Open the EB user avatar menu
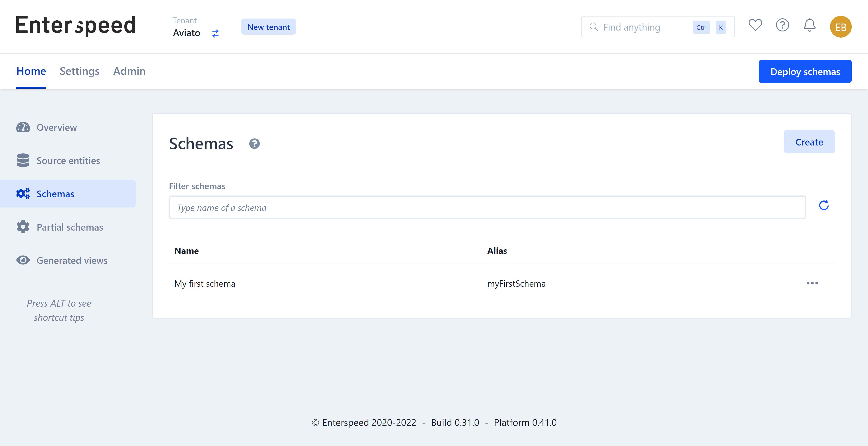The image size is (868, 446). 840,27
